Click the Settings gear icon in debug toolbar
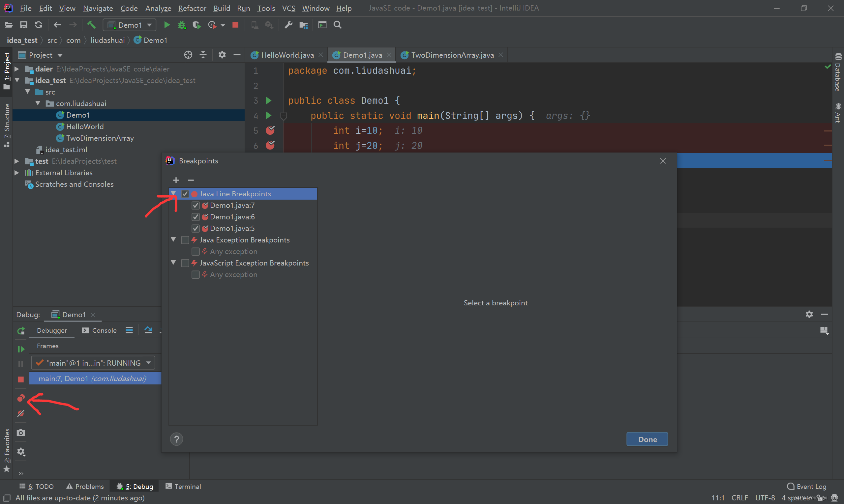Image resolution: width=844 pixels, height=504 pixels. pyautogui.click(x=21, y=451)
